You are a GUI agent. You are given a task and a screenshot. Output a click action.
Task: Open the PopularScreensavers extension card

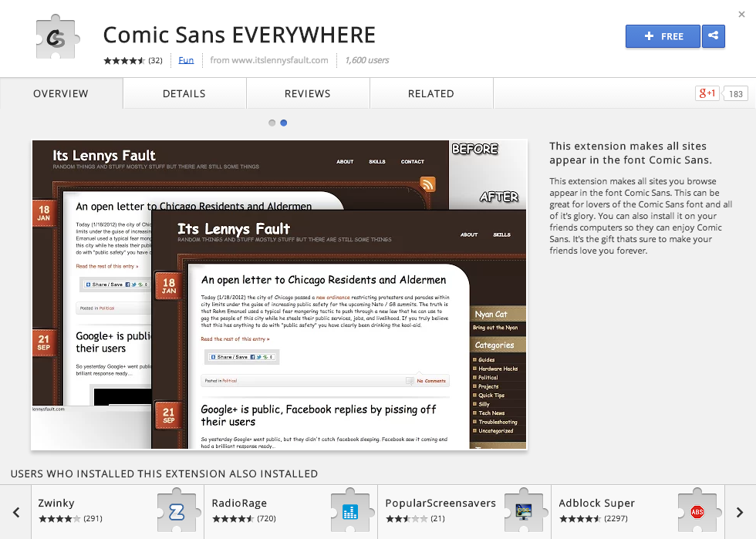(464, 512)
